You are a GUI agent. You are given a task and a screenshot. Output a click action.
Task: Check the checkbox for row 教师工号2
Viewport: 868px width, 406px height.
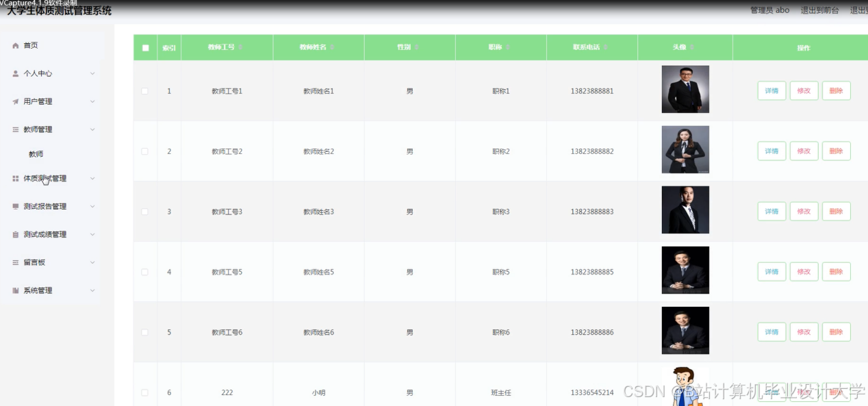click(x=144, y=151)
